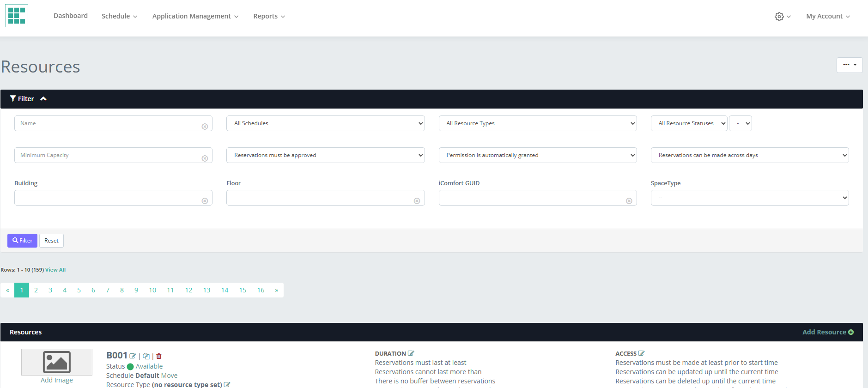Click the rename pencil icon beside B001
This screenshot has height=388, width=868.
click(x=133, y=356)
